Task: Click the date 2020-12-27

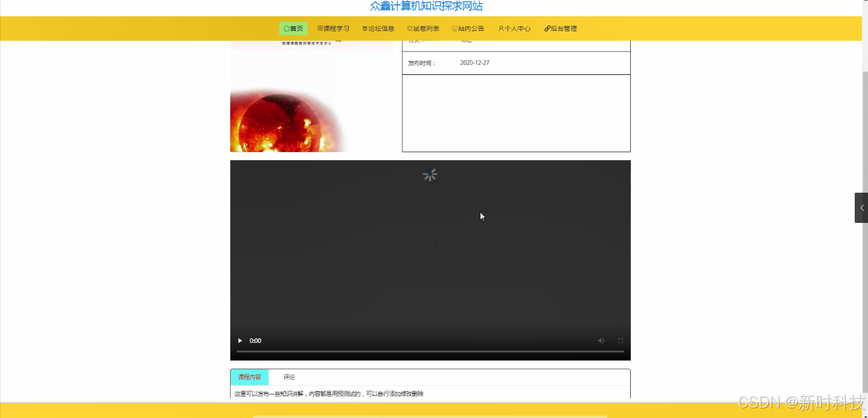Action: tap(474, 63)
